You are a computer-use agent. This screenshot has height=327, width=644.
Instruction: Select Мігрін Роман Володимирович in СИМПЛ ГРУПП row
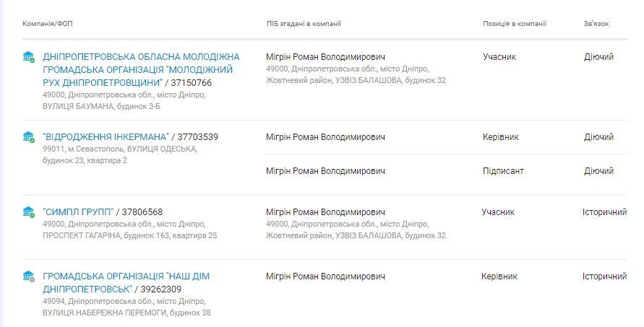coord(325,212)
